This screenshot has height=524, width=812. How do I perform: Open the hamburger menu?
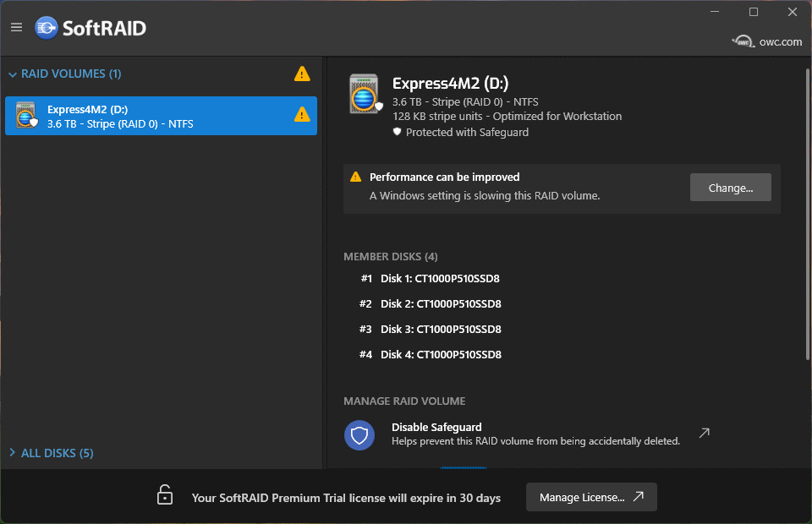coord(17,27)
